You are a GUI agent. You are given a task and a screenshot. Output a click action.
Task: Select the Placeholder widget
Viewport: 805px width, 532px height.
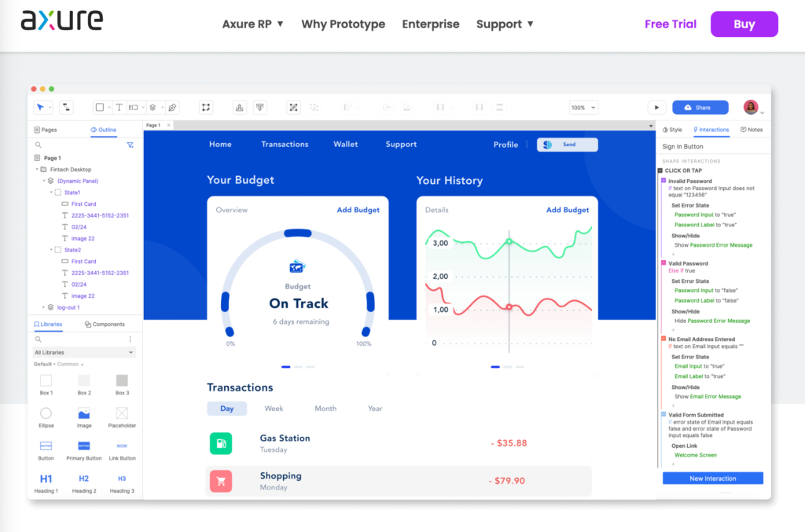tap(122, 417)
